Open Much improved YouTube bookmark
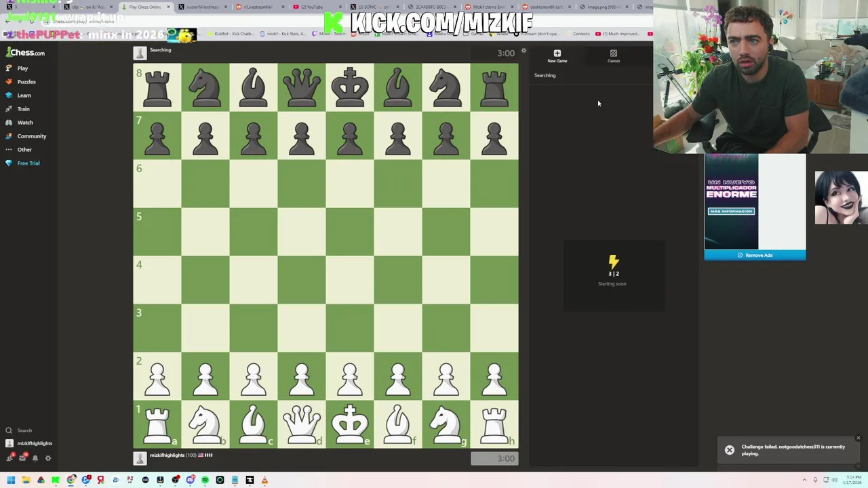This screenshot has height=488, width=868. tap(618, 34)
